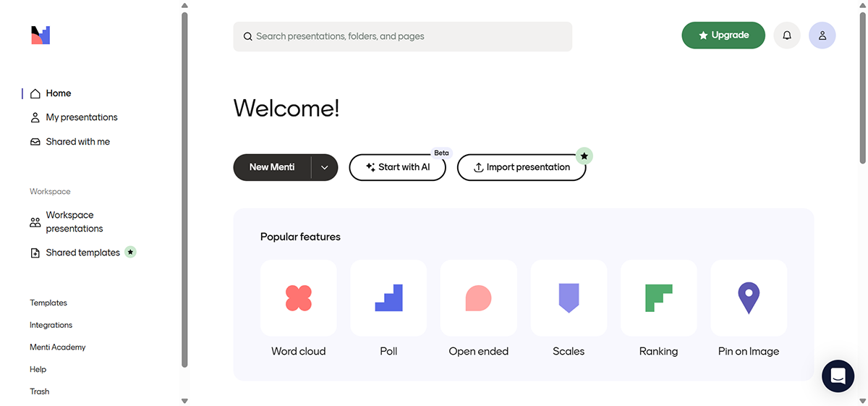Viewport: 868px width, 406px height.
Task: Go to My presentations
Action: click(81, 117)
